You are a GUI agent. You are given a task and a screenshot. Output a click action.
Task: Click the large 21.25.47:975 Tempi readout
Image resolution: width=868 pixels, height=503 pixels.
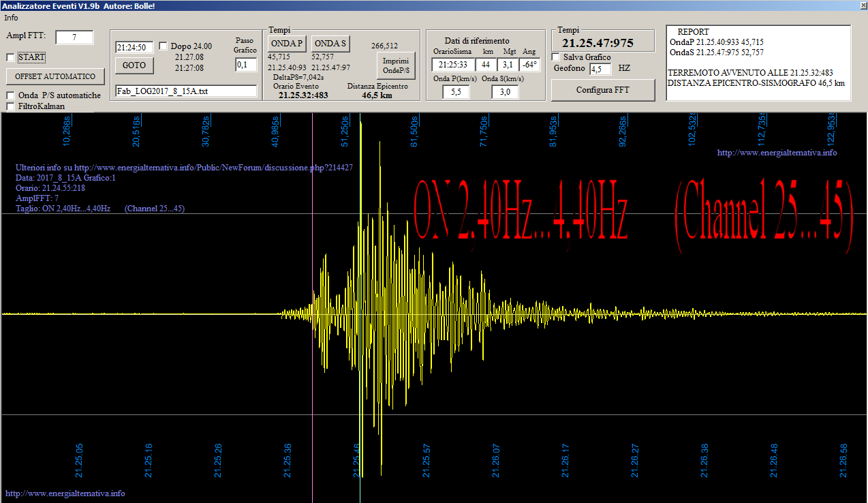pyautogui.click(x=598, y=44)
